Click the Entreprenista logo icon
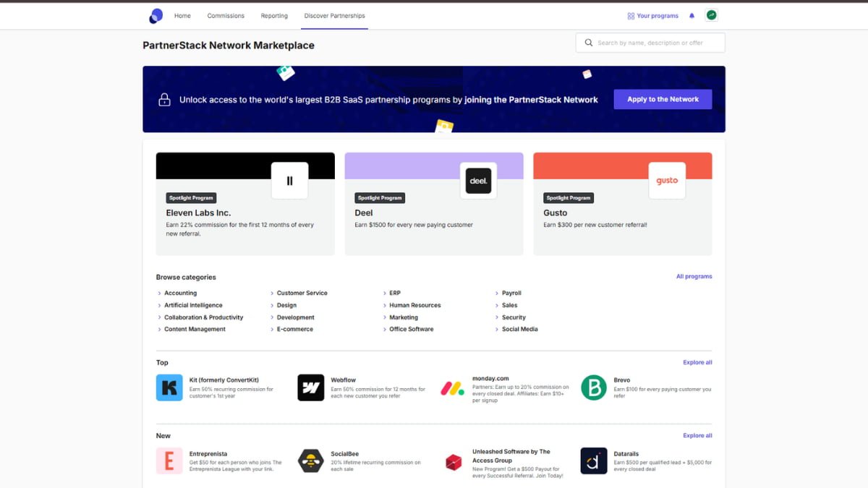Viewport: 868px width, 488px height. (169, 461)
